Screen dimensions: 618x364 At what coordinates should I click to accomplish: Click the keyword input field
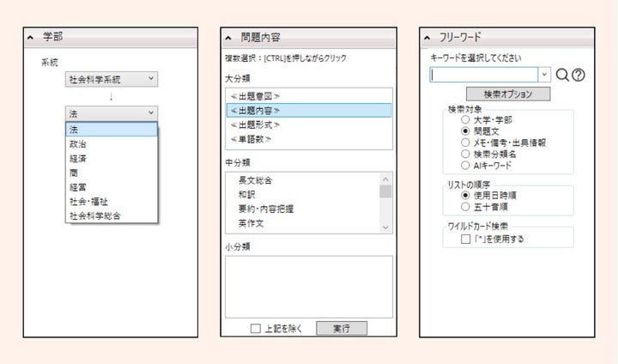483,75
